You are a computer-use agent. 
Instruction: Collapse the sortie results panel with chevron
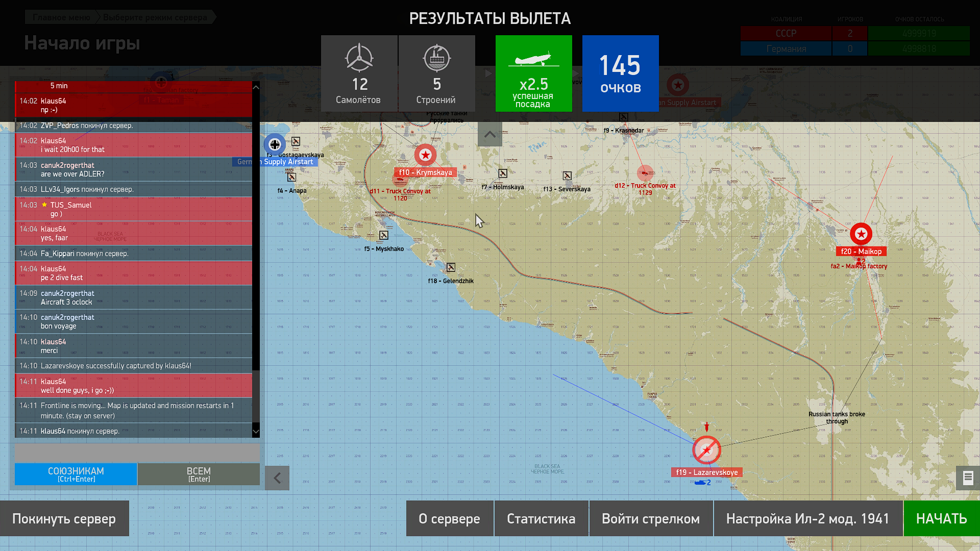490,134
